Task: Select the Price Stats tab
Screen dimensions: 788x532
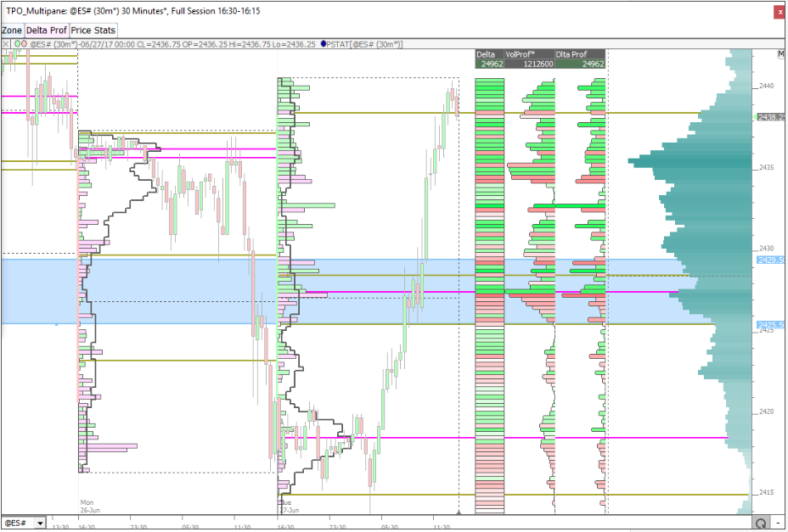Action: click(93, 30)
